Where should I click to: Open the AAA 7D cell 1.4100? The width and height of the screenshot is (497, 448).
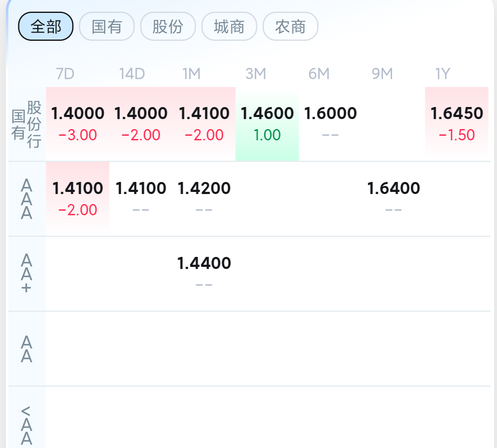pos(77,199)
